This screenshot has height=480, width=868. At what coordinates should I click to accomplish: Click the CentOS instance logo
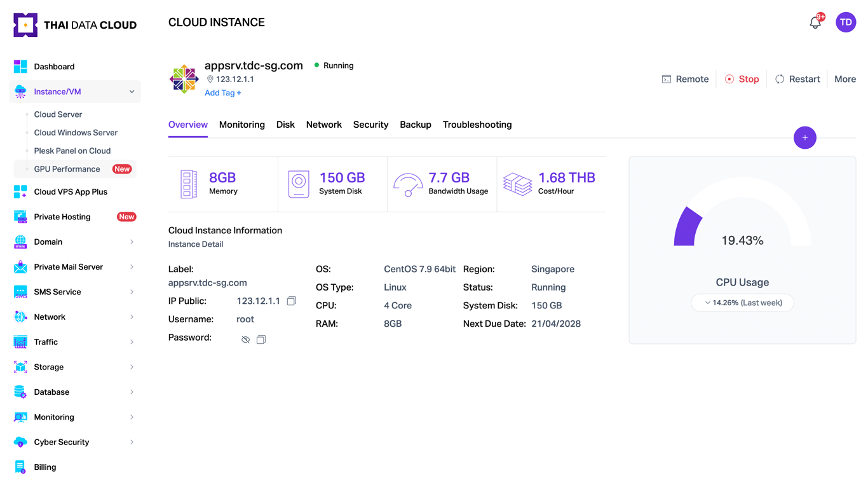pos(184,79)
